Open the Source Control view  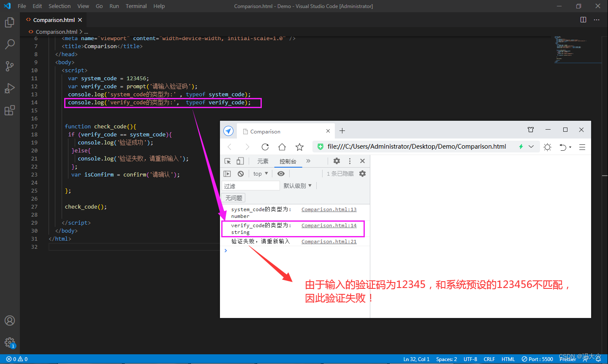click(9, 66)
